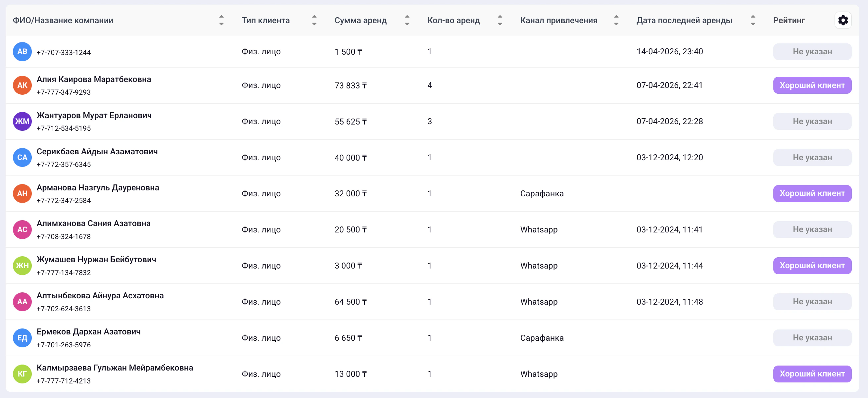Sort by Канал привлечения arrows

[616, 20]
